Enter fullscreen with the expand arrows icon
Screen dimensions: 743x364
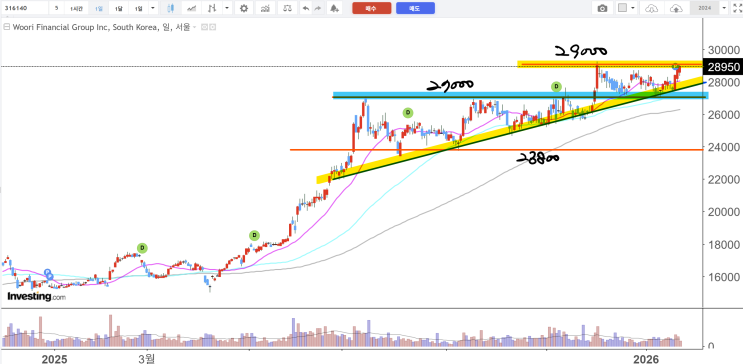point(736,8)
